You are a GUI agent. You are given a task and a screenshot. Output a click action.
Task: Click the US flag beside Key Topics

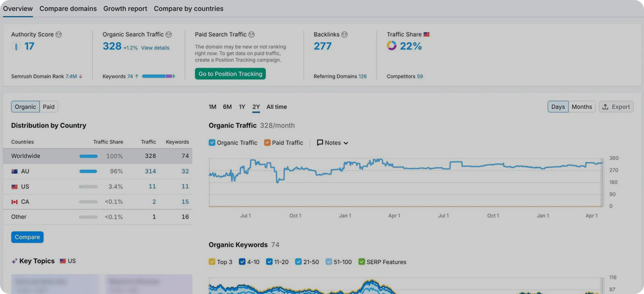[x=63, y=261]
